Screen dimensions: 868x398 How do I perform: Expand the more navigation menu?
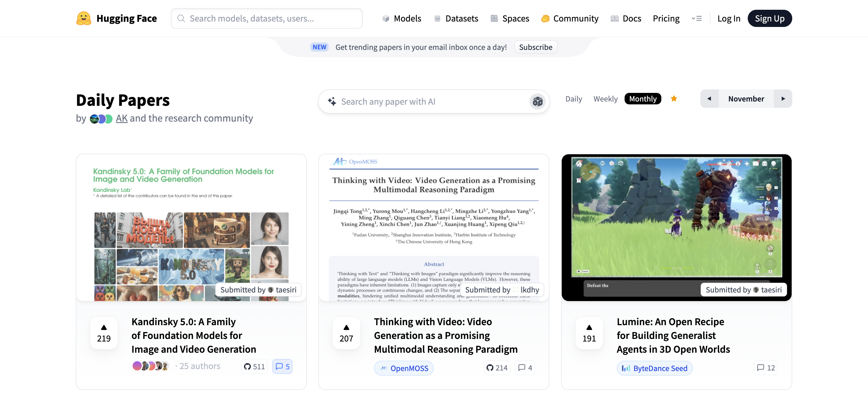point(696,19)
